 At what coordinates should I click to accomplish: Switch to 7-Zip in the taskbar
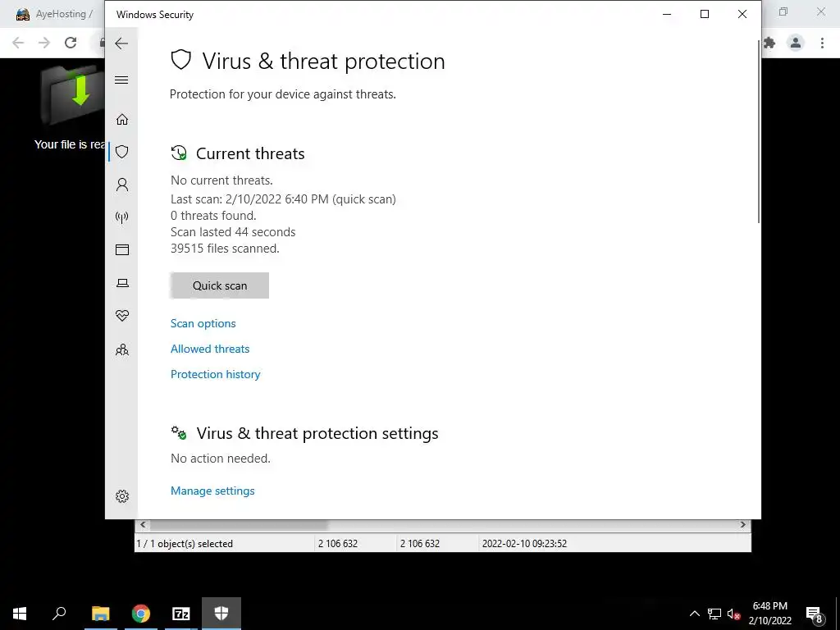tap(181, 614)
